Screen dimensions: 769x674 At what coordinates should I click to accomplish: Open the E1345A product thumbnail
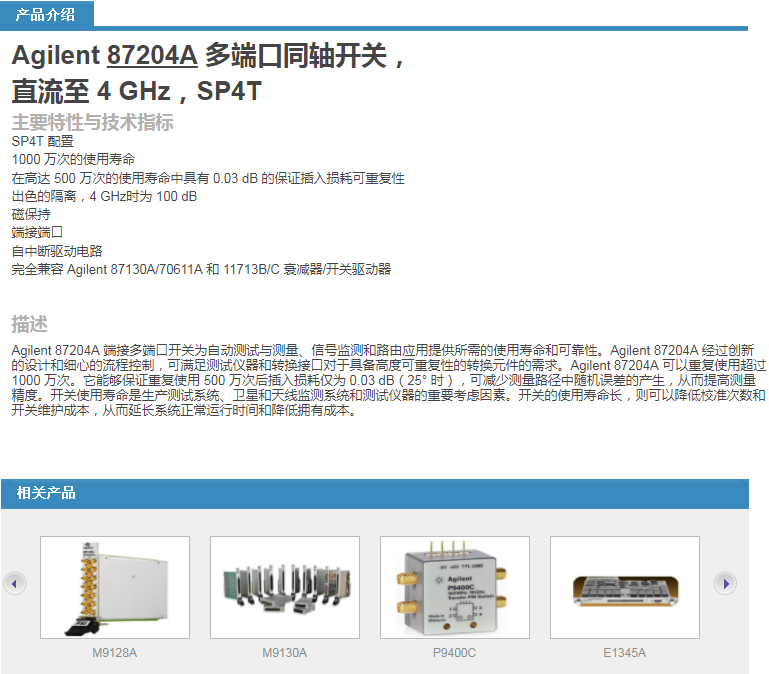point(625,587)
